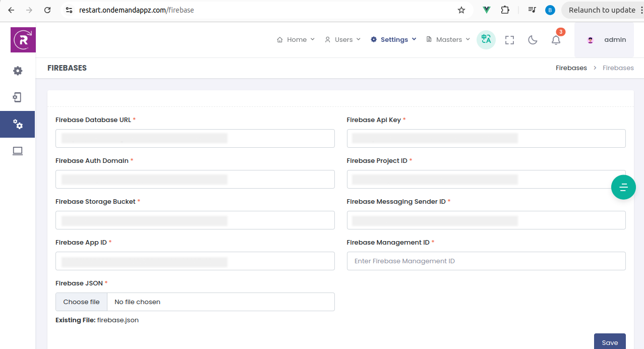Open the mobile app settings sidebar icon
This screenshot has height=349, width=644.
pyautogui.click(x=18, y=97)
